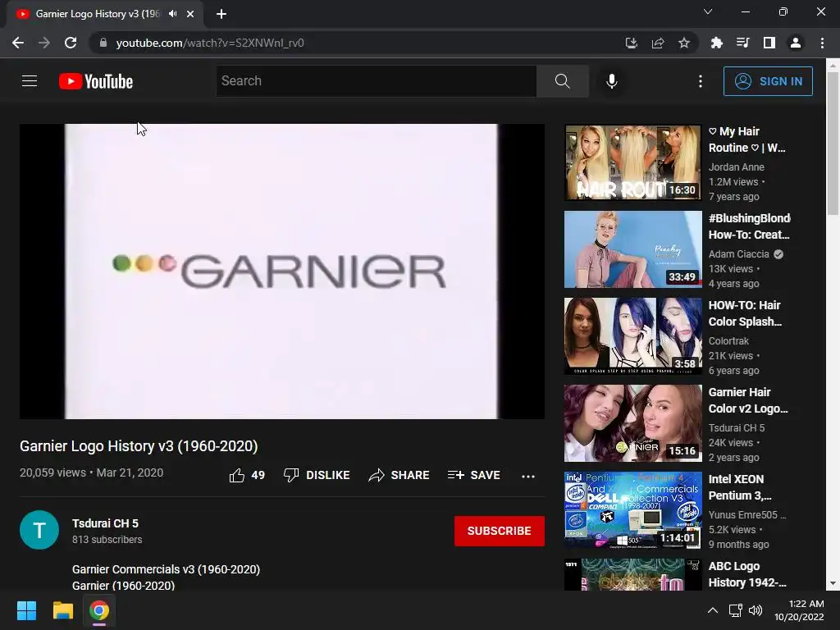Open #BlushingBlonde How-To thumbnail
The height and width of the screenshot is (630, 840).
tap(632, 249)
